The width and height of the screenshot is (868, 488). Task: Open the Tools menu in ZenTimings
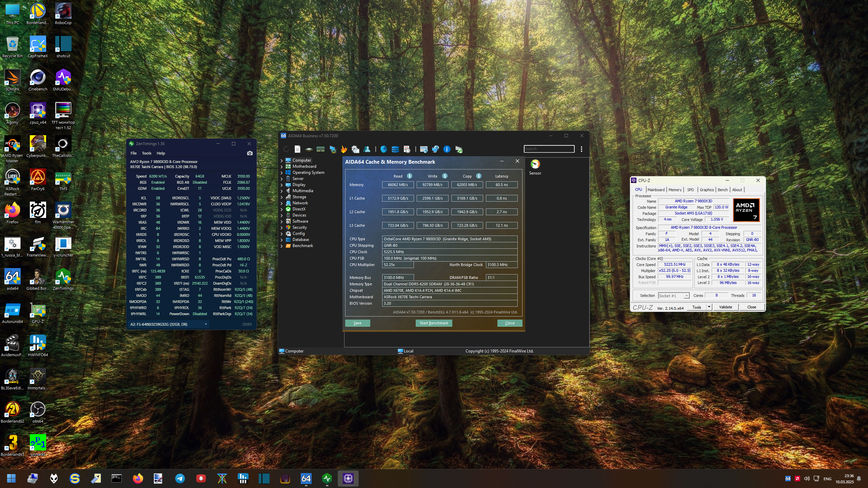[x=146, y=153]
